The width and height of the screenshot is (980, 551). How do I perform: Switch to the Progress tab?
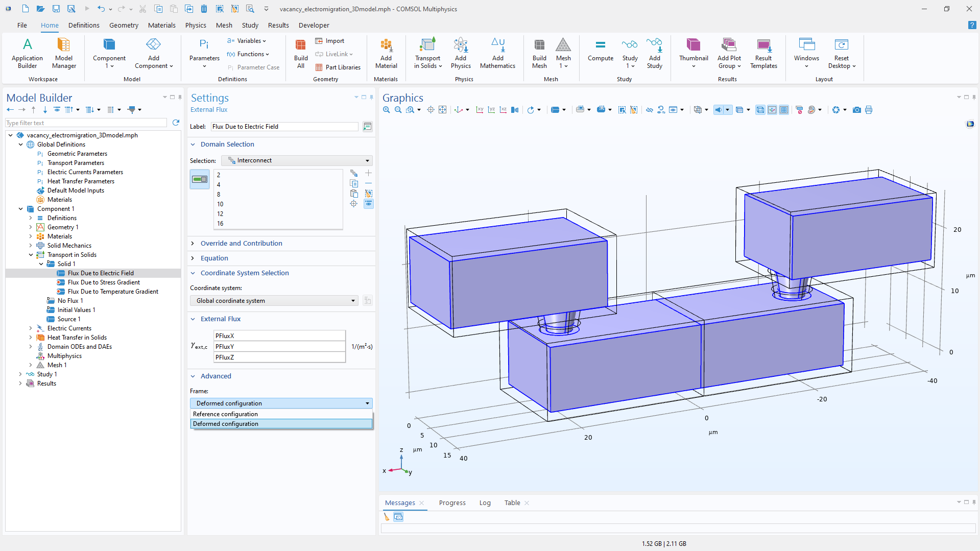[x=452, y=503]
